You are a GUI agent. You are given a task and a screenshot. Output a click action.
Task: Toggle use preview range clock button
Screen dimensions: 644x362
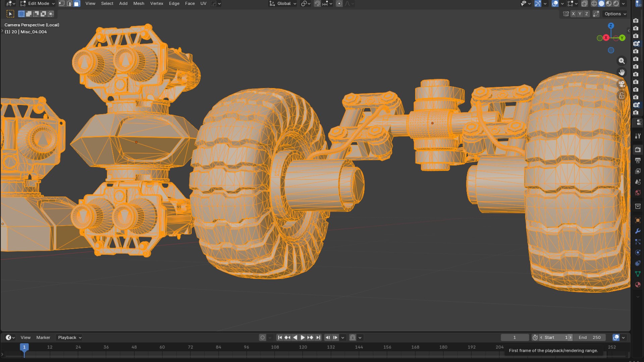[535, 338]
